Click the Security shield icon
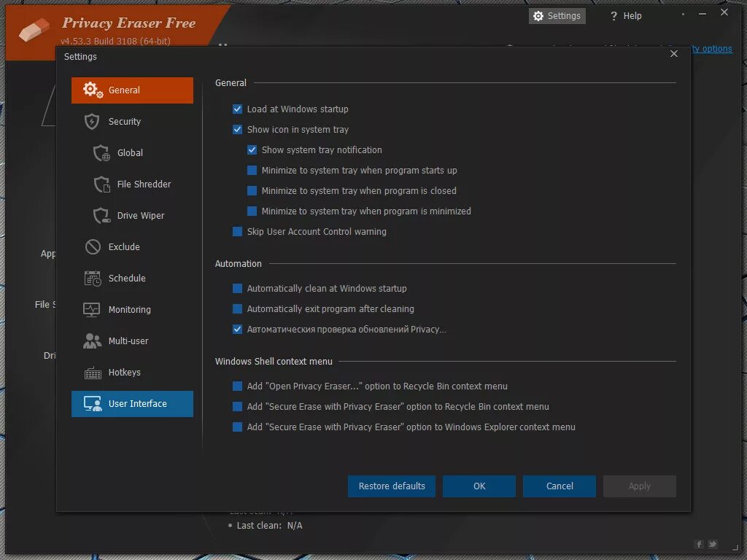Image resolution: width=747 pixels, height=560 pixels. (x=91, y=122)
